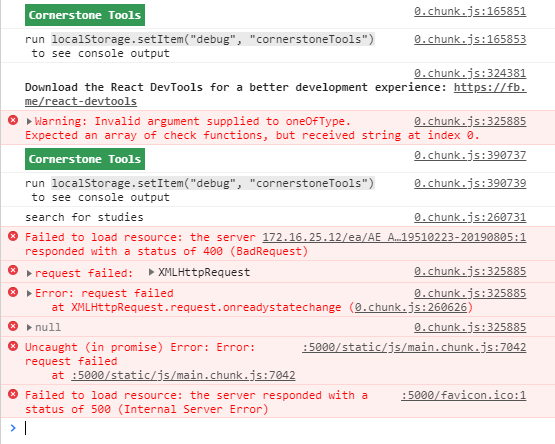
Task: Select second localStorage.setItem debug code snippet
Action: click(x=213, y=183)
